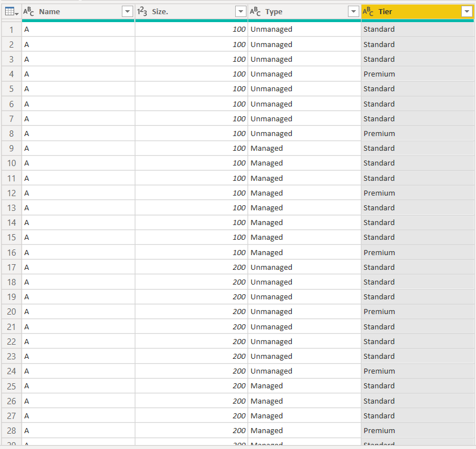Click Standard tier cell in row 5
The image size is (476, 449).
click(418, 89)
